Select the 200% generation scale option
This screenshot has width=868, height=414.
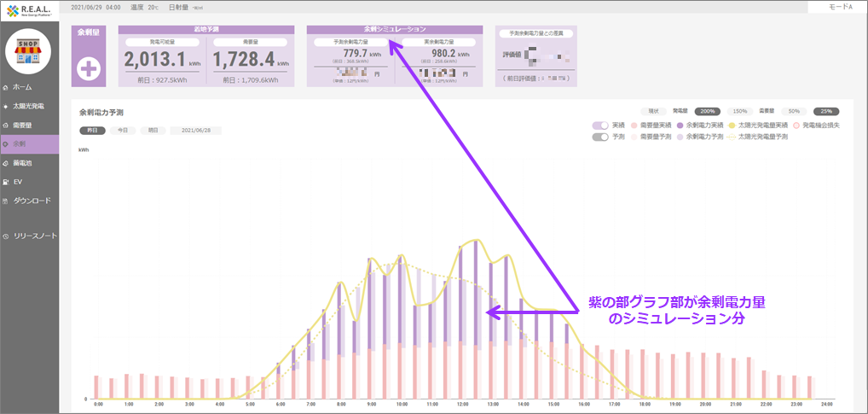click(x=706, y=112)
